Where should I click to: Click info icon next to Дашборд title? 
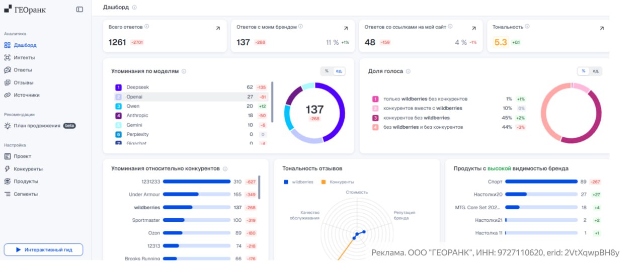[x=134, y=8]
